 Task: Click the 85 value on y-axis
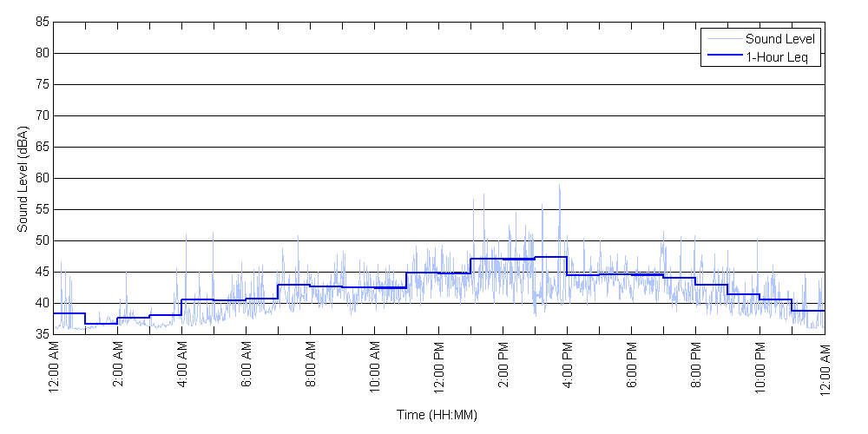point(42,23)
